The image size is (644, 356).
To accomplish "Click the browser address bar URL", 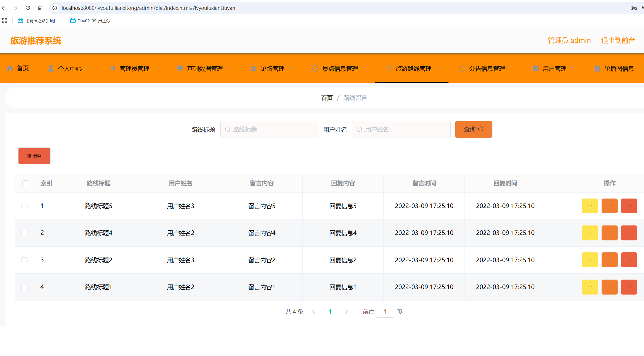I will coord(148,8).
